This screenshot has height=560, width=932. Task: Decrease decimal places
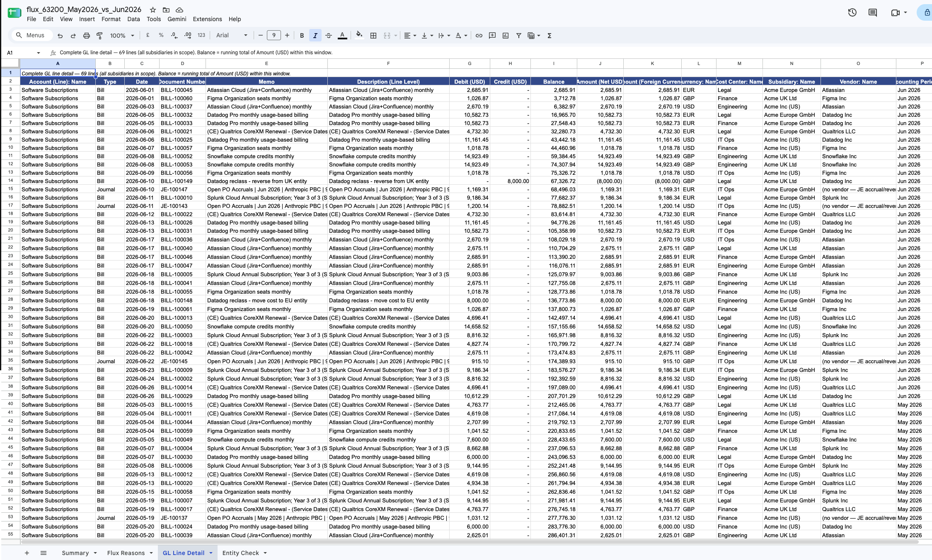(x=174, y=36)
